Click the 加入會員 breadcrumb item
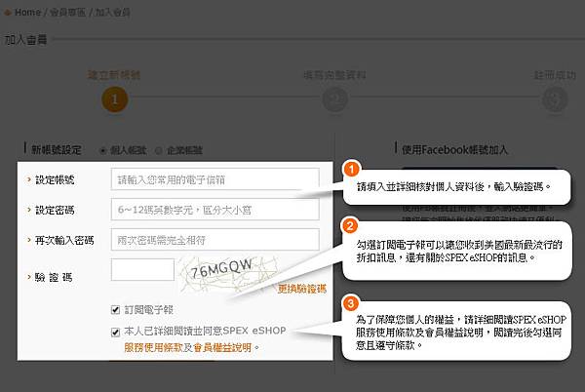This screenshot has width=585, height=392. point(112,13)
